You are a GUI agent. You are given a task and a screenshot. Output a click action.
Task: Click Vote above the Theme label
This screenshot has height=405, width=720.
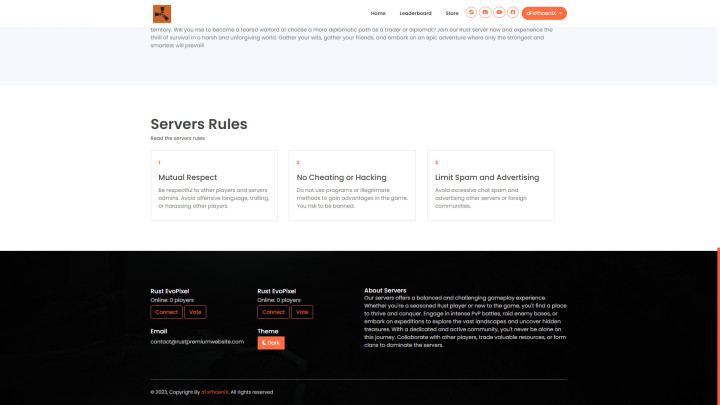[302, 312]
